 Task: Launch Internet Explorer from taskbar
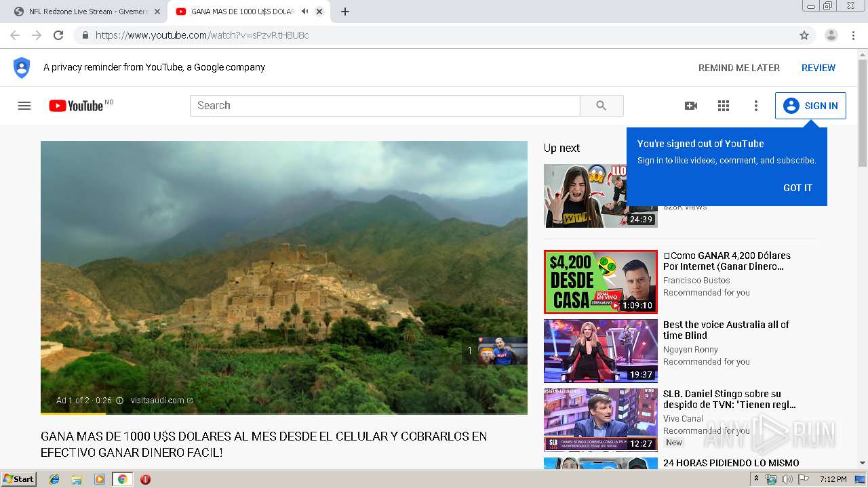coord(54,479)
